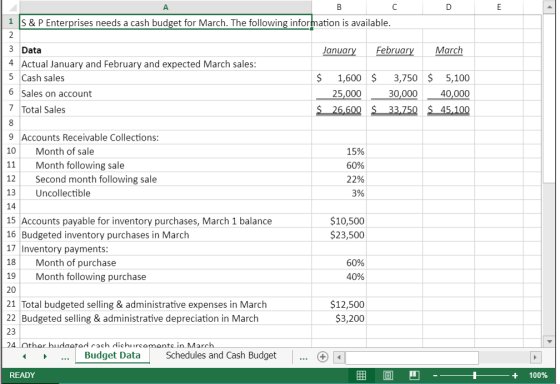
Task: Open Schedules and Cash Budget tab
Action: coord(221,355)
